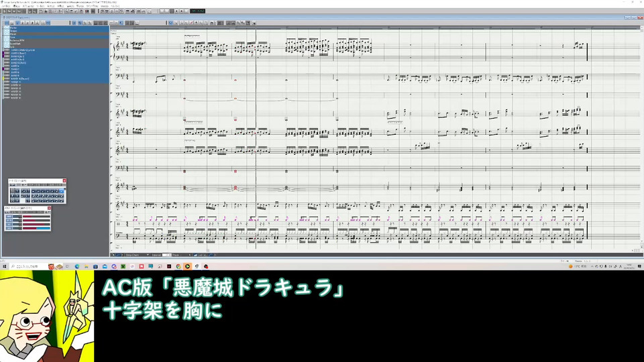
Task: Open Google Chrome from the taskbar
Action: 178,266
